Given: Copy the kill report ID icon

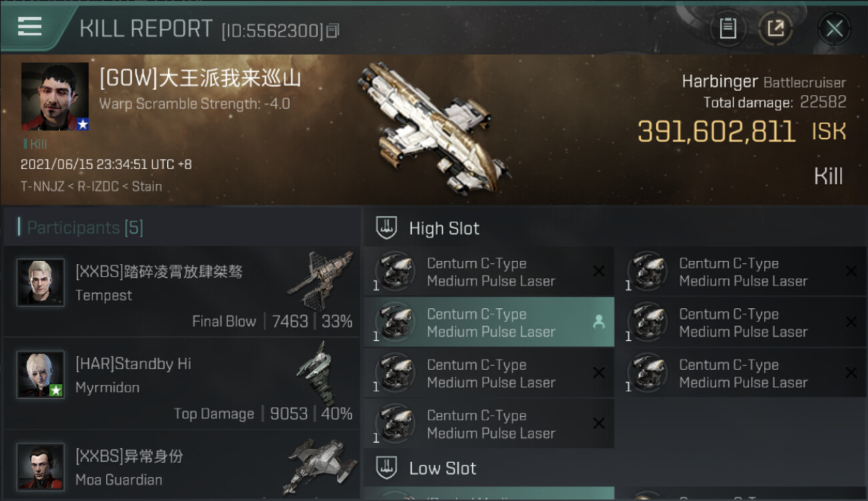Looking at the screenshot, I should (333, 31).
